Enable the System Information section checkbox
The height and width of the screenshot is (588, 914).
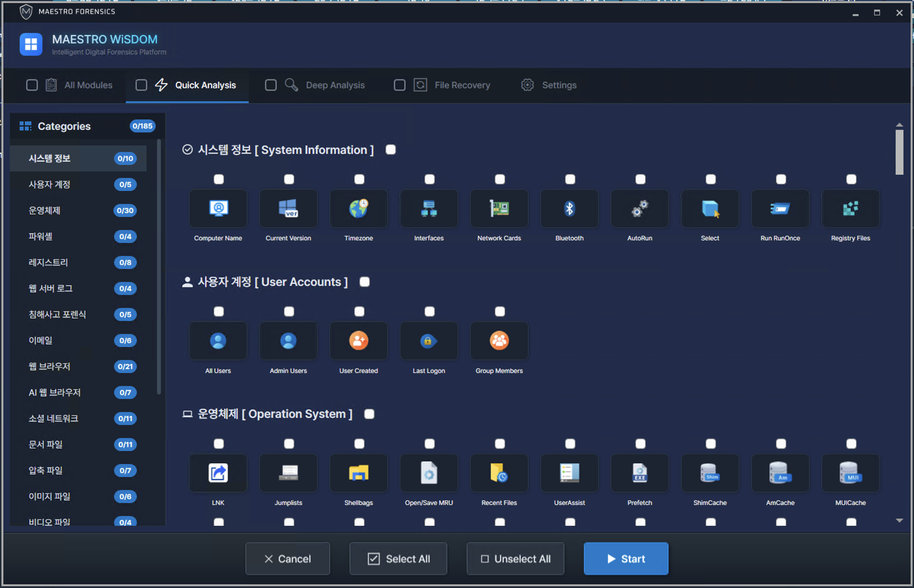[x=391, y=149]
